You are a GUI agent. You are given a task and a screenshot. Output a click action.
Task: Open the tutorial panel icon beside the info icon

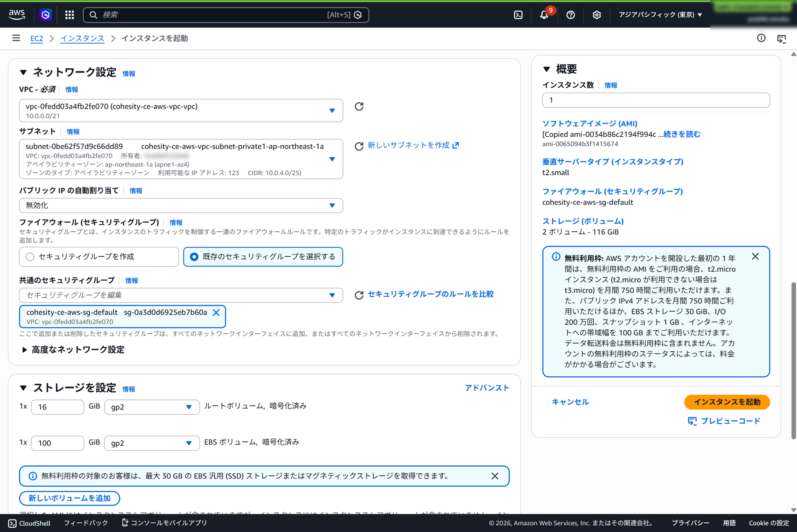pos(781,39)
